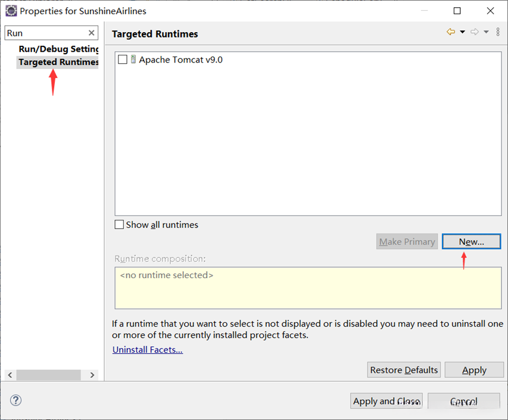Click the right scroll arrow of sidebar
Screen dimensions: 508x420
point(92,375)
